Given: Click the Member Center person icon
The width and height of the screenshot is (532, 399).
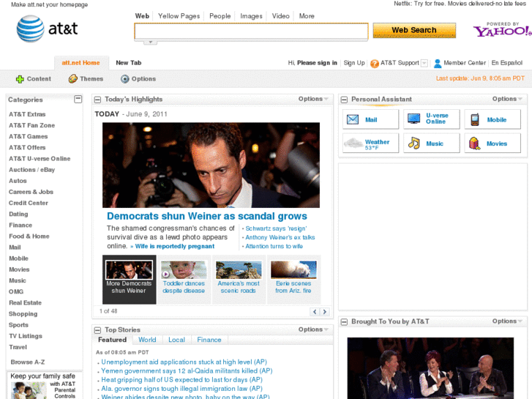Looking at the screenshot, I should pos(438,63).
